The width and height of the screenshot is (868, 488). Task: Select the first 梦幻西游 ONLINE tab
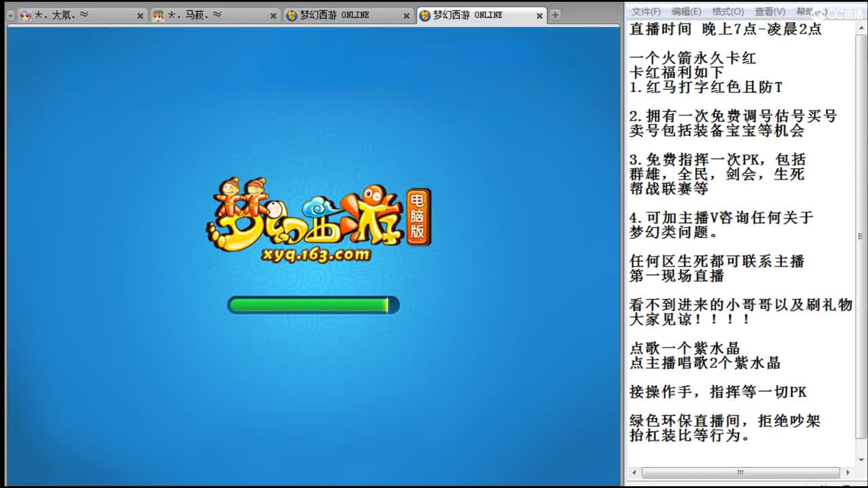click(x=347, y=16)
